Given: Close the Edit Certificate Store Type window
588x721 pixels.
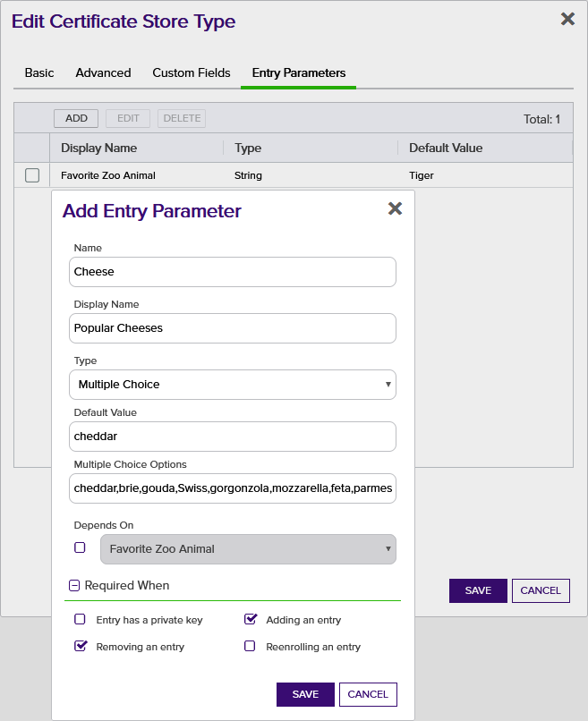Looking at the screenshot, I should [x=567, y=19].
